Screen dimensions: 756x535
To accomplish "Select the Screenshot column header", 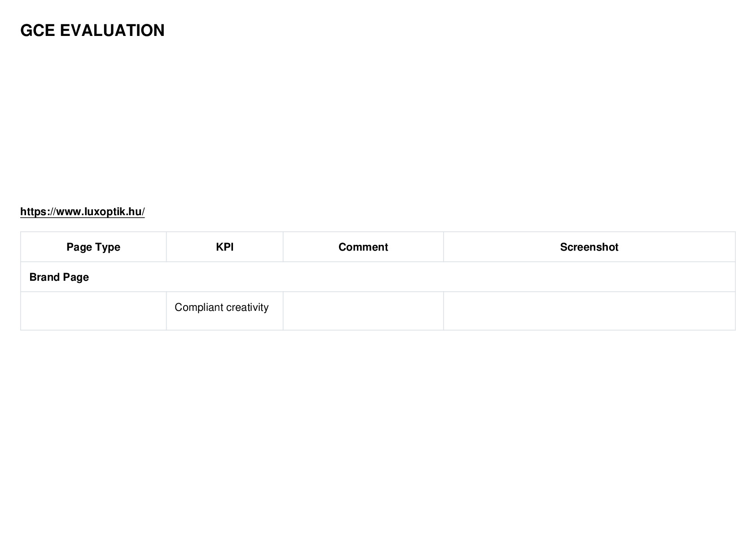I will [x=589, y=247].
